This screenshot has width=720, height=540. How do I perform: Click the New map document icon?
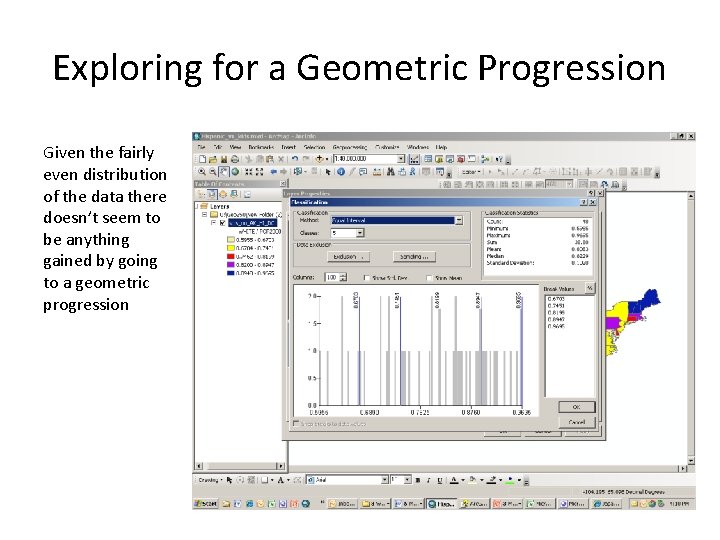[202, 159]
